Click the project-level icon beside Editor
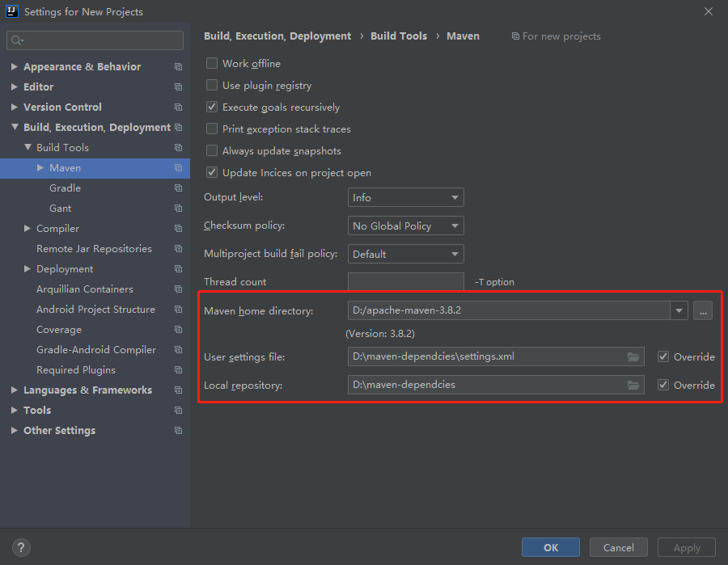 178,86
